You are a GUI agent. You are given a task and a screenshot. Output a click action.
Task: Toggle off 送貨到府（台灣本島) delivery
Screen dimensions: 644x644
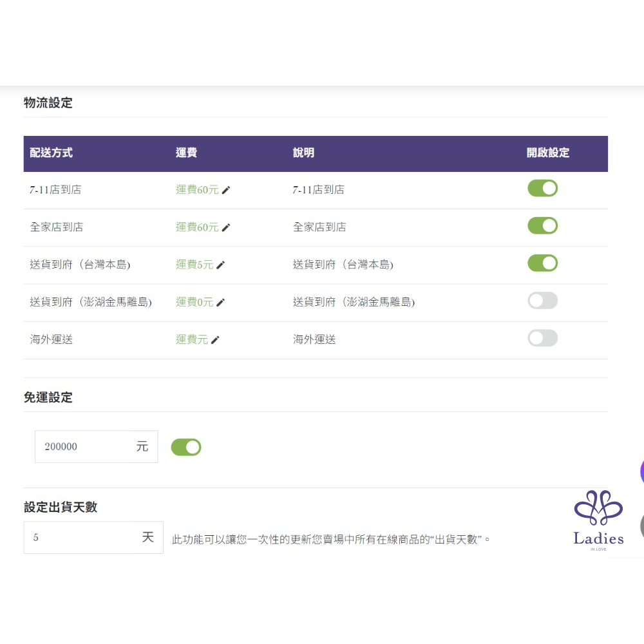click(542, 263)
